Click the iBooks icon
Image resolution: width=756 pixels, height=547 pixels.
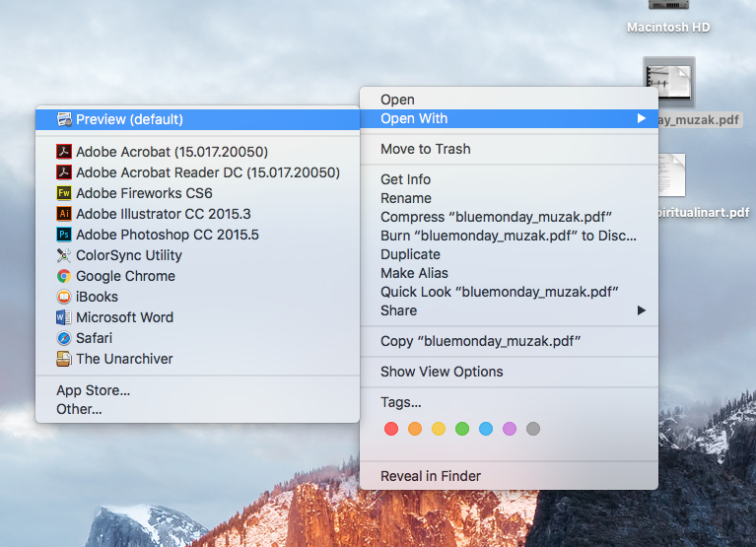point(64,297)
